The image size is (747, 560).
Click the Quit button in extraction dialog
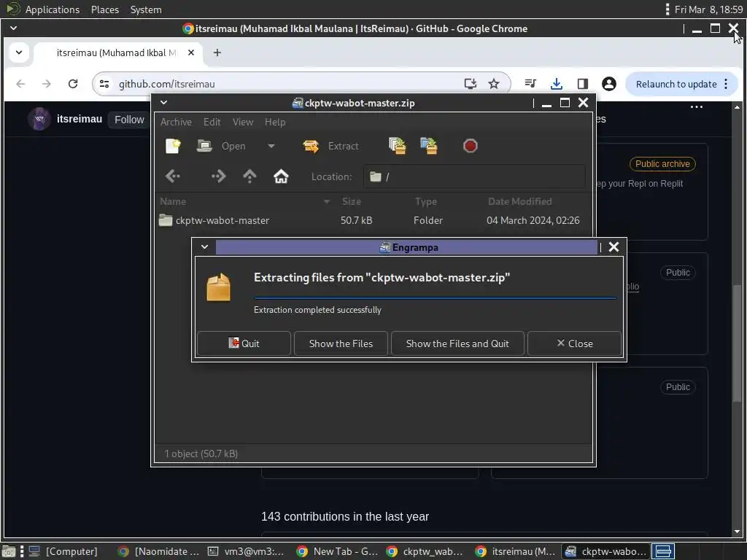[x=244, y=343]
